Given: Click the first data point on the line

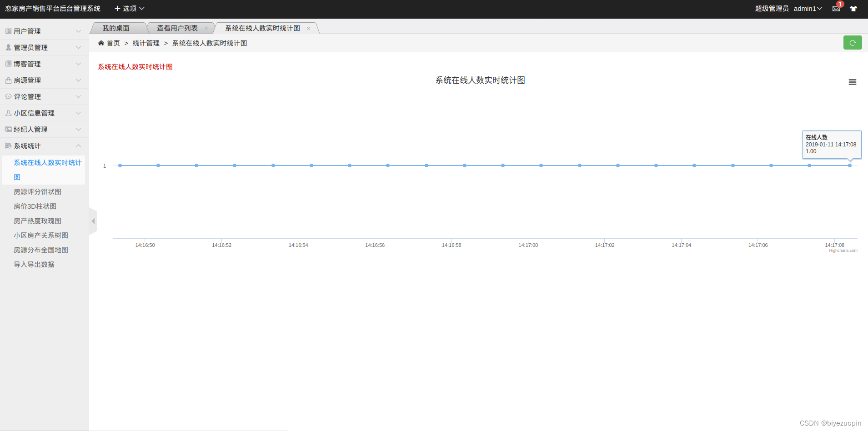Looking at the screenshot, I should [120, 165].
